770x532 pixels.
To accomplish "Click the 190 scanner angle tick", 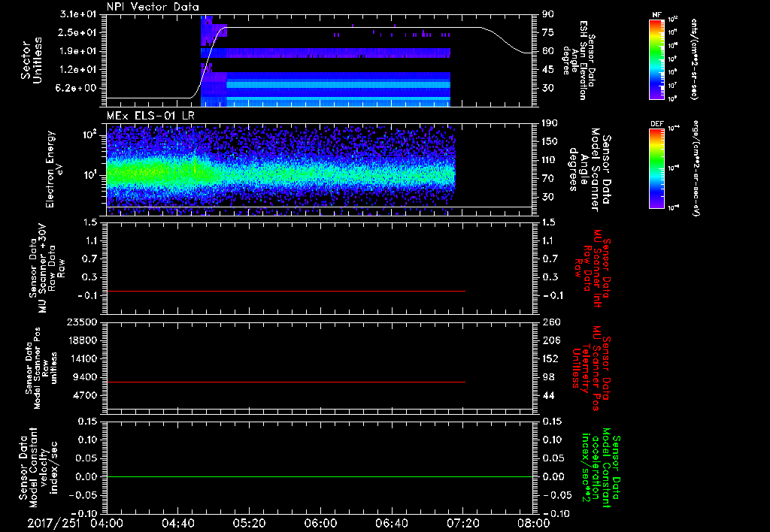I will coord(550,123).
